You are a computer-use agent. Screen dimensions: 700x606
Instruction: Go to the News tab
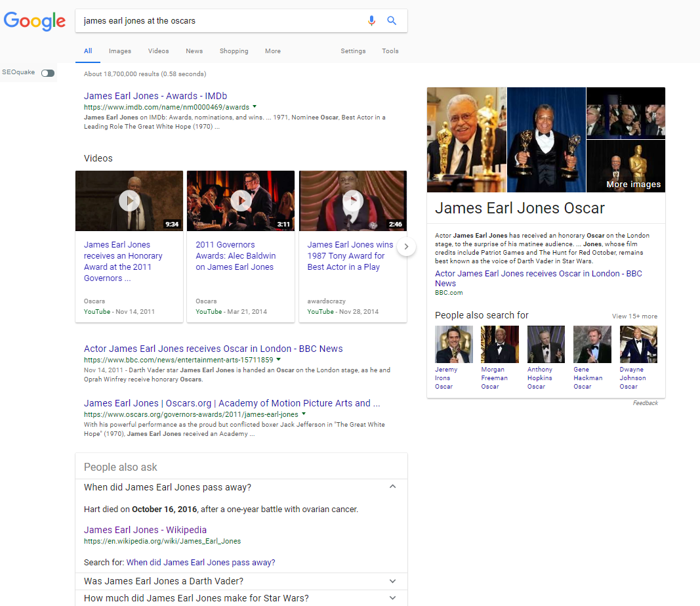click(x=194, y=51)
